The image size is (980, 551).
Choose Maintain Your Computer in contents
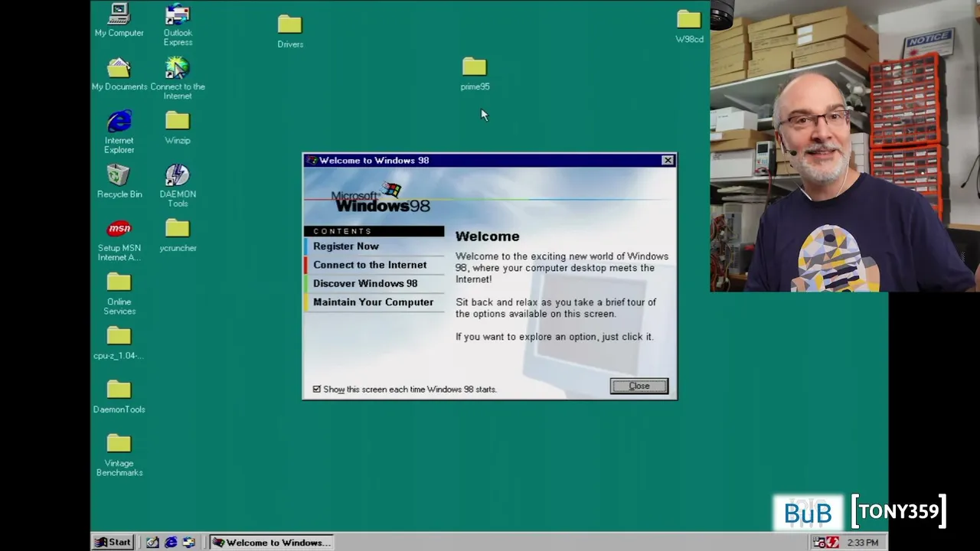373,302
